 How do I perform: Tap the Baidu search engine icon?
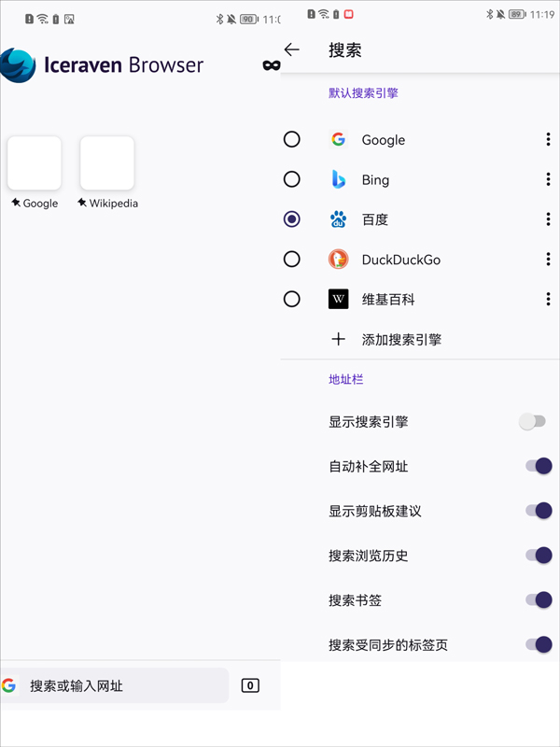coord(338,219)
